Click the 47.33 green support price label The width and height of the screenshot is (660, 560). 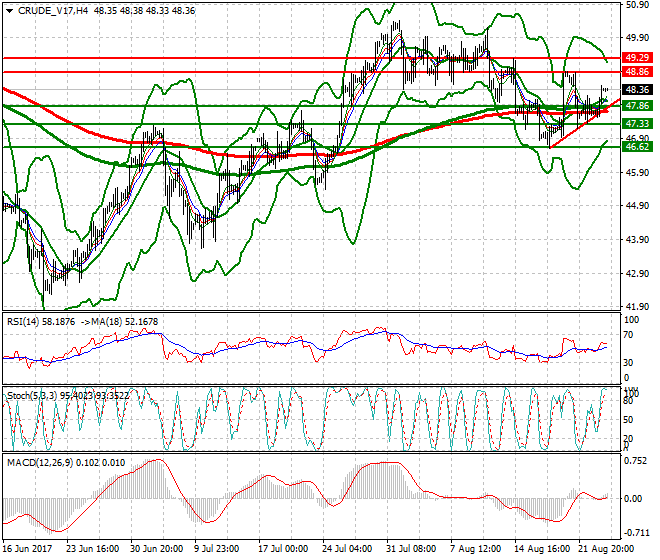pyautogui.click(x=637, y=123)
